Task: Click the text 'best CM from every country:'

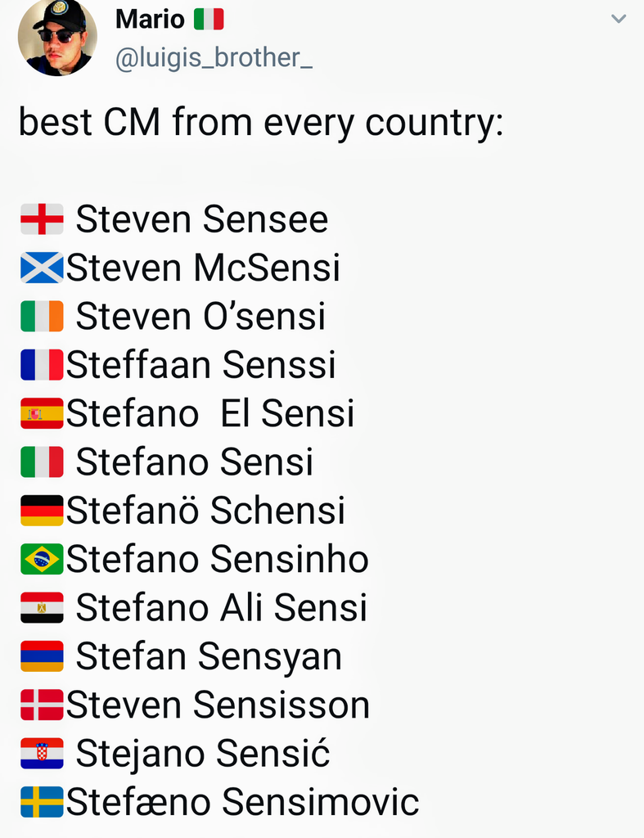Action: tap(261, 123)
